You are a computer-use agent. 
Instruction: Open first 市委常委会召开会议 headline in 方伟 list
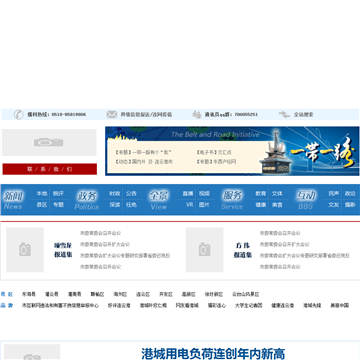coord(280,233)
